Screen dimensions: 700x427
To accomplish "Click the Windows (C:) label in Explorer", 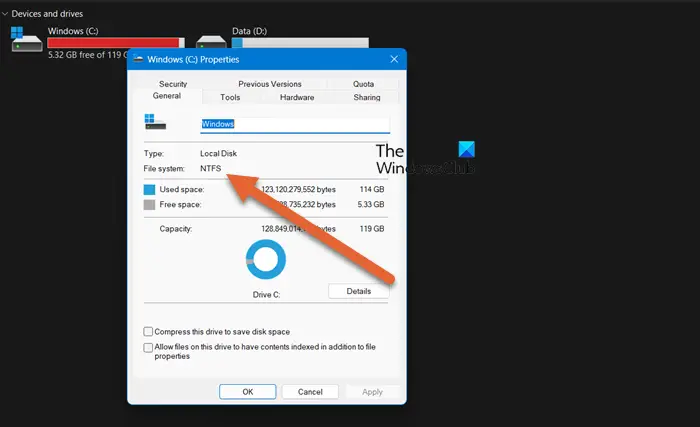I will [x=73, y=31].
